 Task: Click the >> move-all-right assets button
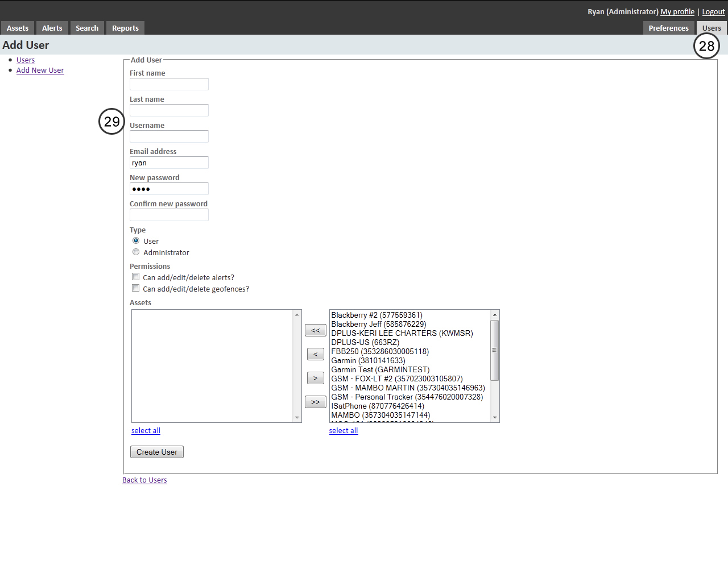pyautogui.click(x=316, y=402)
